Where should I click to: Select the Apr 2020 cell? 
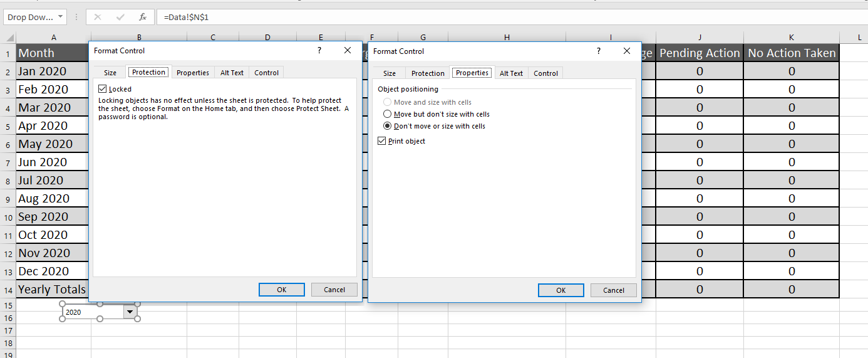click(x=53, y=126)
